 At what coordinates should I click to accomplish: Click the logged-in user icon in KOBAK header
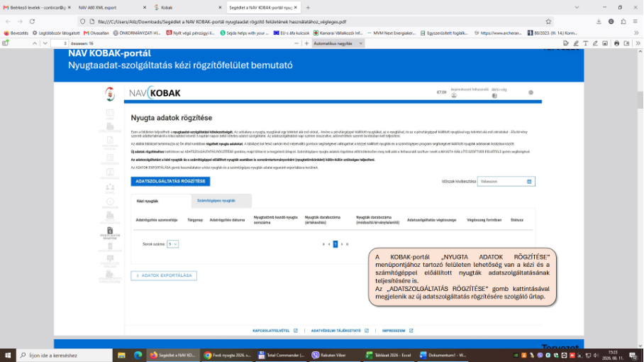[x=454, y=95]
